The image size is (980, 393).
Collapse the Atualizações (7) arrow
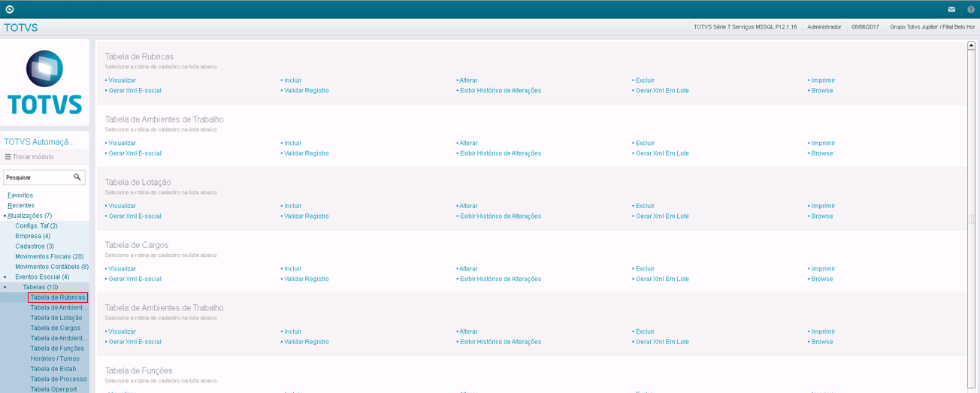pos(5,216)
